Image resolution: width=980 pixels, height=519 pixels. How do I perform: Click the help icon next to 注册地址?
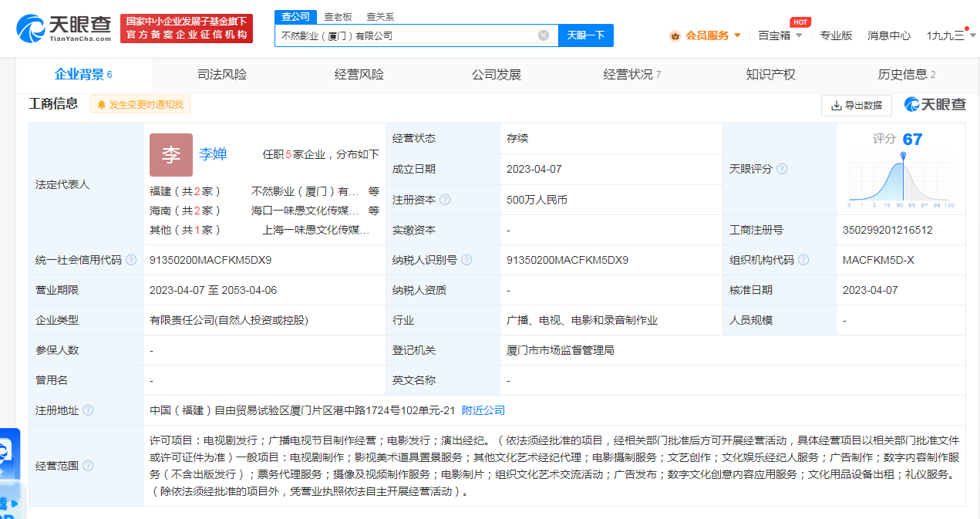point(88,410)
